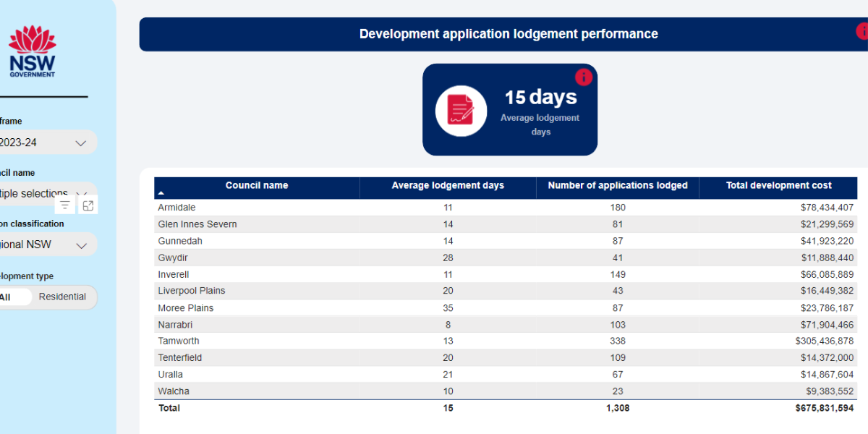Sort by Average lodgement days column
This screenshot has width=868, height=434.
[x=448, y=186]
